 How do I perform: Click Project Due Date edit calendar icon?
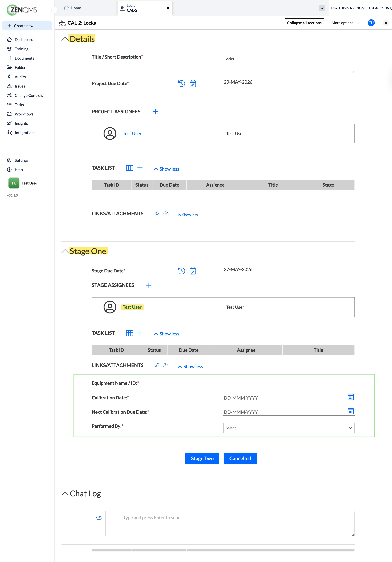(x=193, y=83)
